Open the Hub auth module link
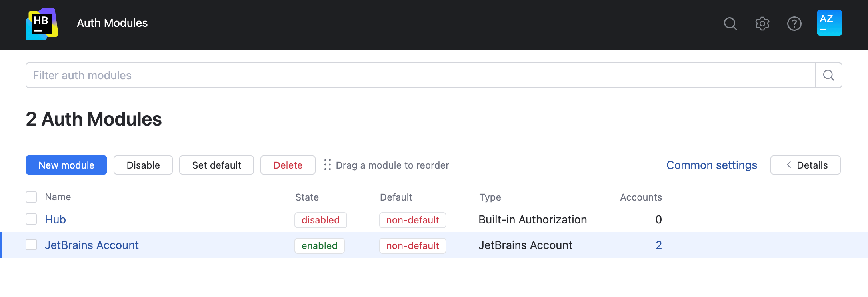868x297 pixels. click(55, 219)
